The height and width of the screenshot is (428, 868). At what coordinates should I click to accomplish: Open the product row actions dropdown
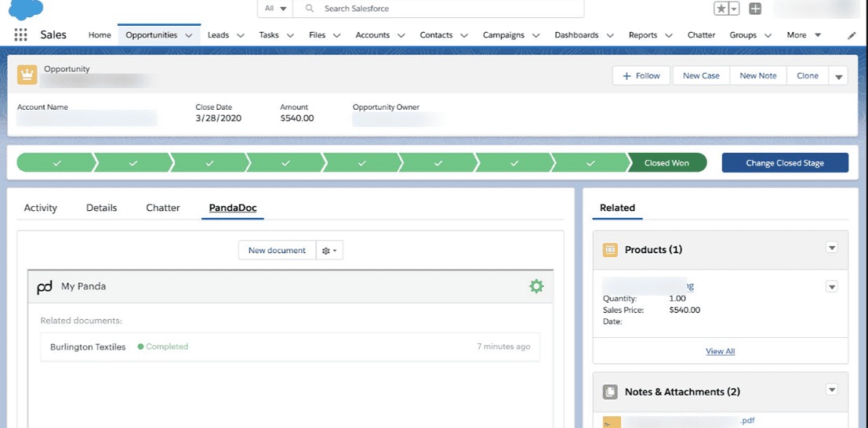click(831, 286)
